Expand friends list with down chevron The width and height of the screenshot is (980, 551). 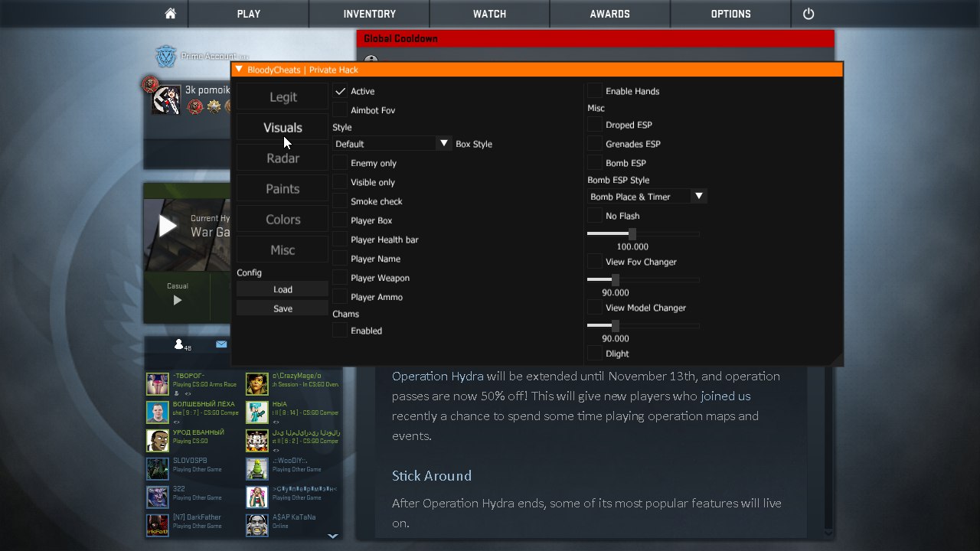332,536
